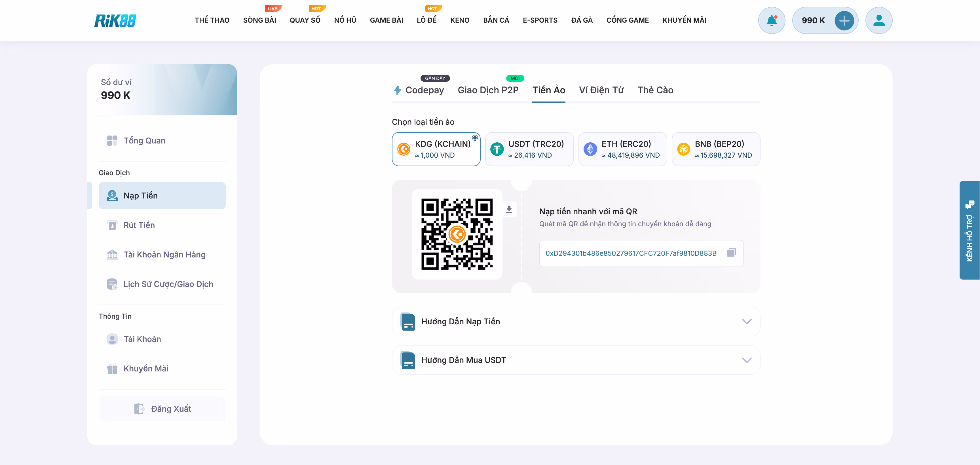Viewport: 980px width, 465px height.
Task: Switch to the Giao Dịch P2P tab
Action: (488, 90)
